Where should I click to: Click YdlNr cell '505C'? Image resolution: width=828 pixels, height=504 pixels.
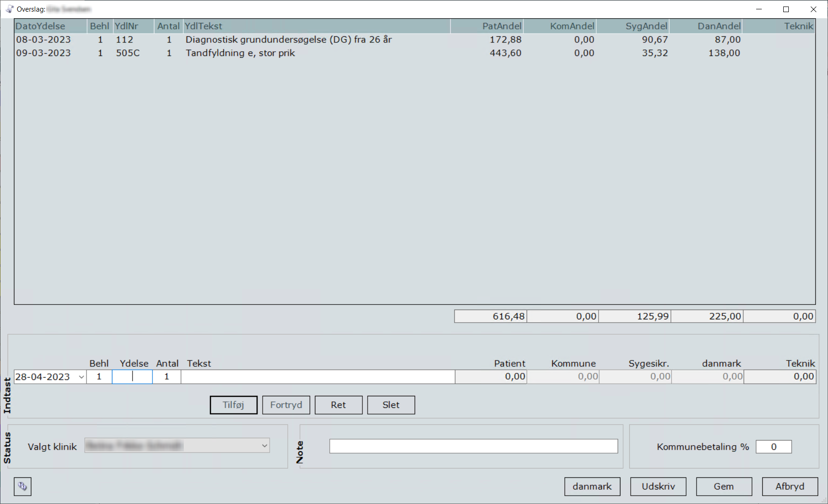point(128,53)
